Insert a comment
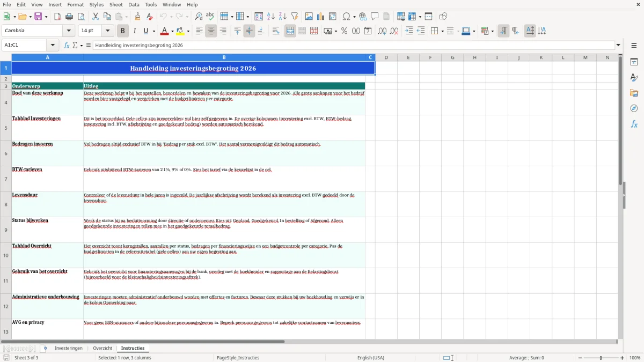The width and height of the screenshot is (644, 362). coord(375,17)
